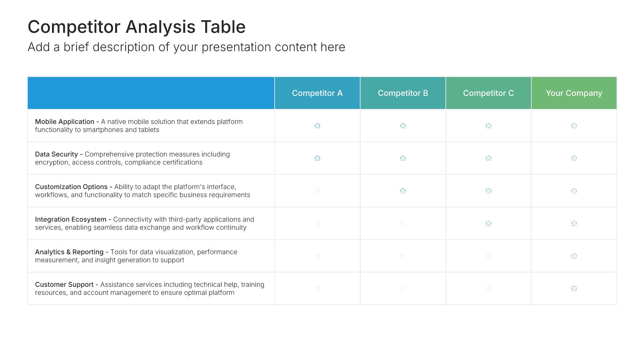Click the Competitor Analysis Table title
This screenshot has width=644, height=362.
[137, 27]
